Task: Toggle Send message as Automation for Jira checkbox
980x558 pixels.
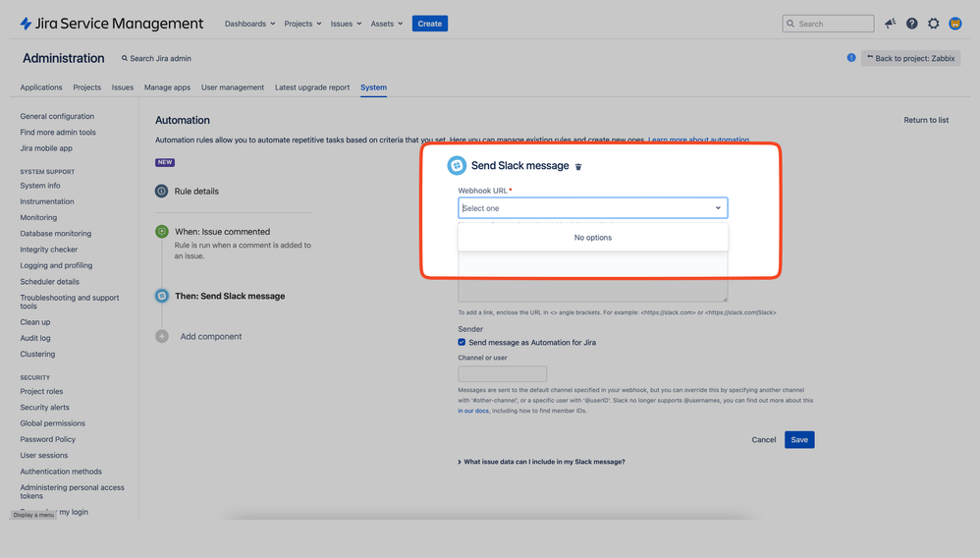Action: tap(462, 342)
